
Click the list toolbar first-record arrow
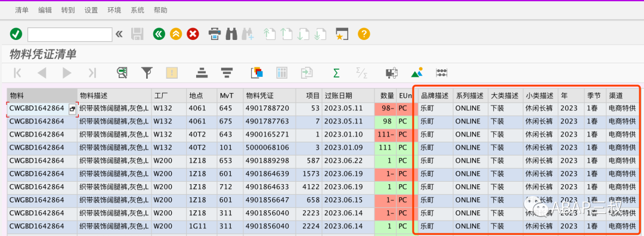click(x=17, y=73)
